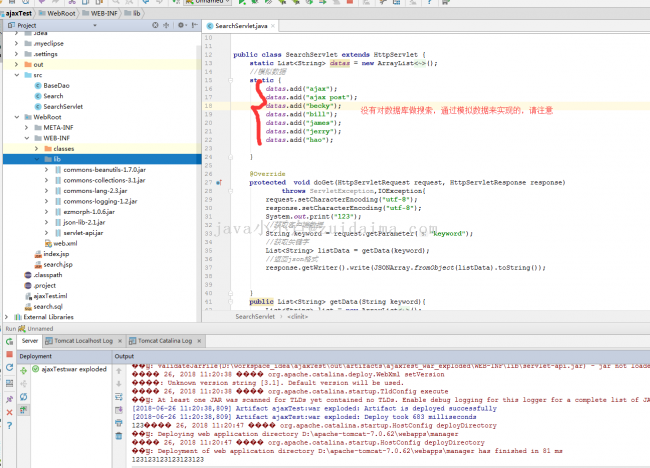
Task: Toggle code folding for the static block
Action: pos(230,80)
